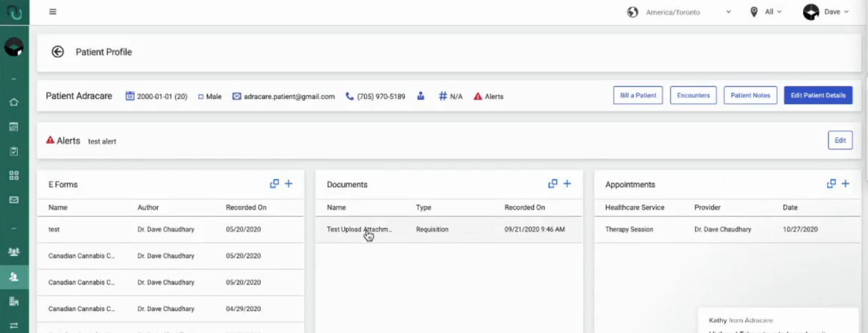Click the email envelope icon in patient bar
The image size is (868, 333).
point(236,96)
